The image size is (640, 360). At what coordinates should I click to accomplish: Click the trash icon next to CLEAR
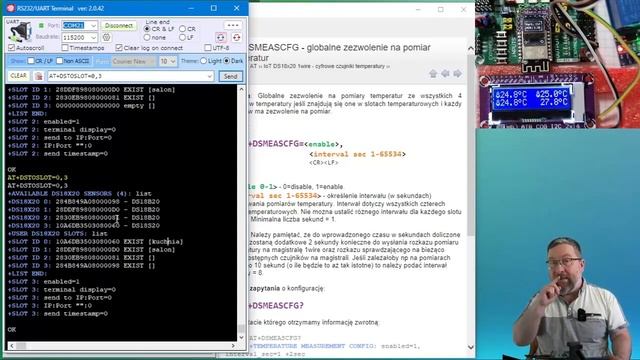click(38, 76)
